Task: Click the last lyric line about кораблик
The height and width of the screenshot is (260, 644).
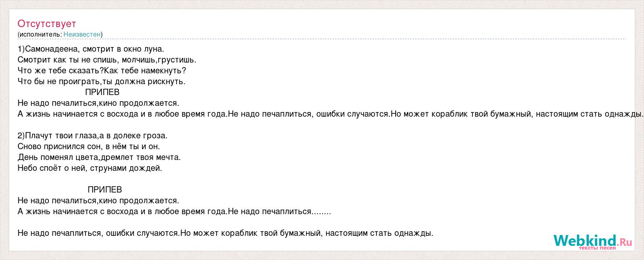Action: [x=225, y=233]
